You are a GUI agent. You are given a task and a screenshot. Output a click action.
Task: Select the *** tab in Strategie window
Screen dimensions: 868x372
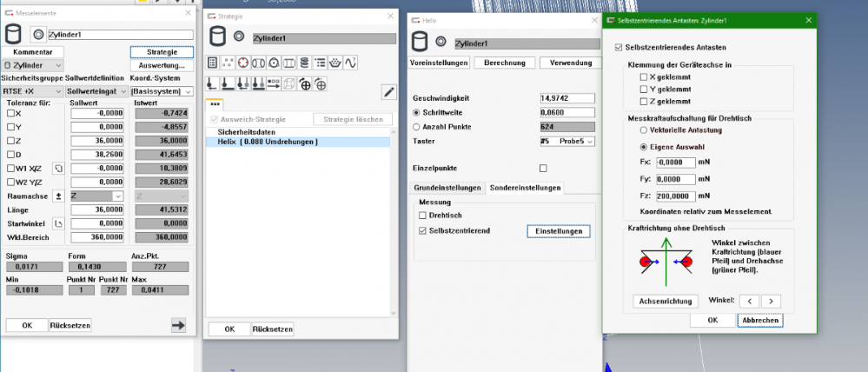tap(214, 104)
